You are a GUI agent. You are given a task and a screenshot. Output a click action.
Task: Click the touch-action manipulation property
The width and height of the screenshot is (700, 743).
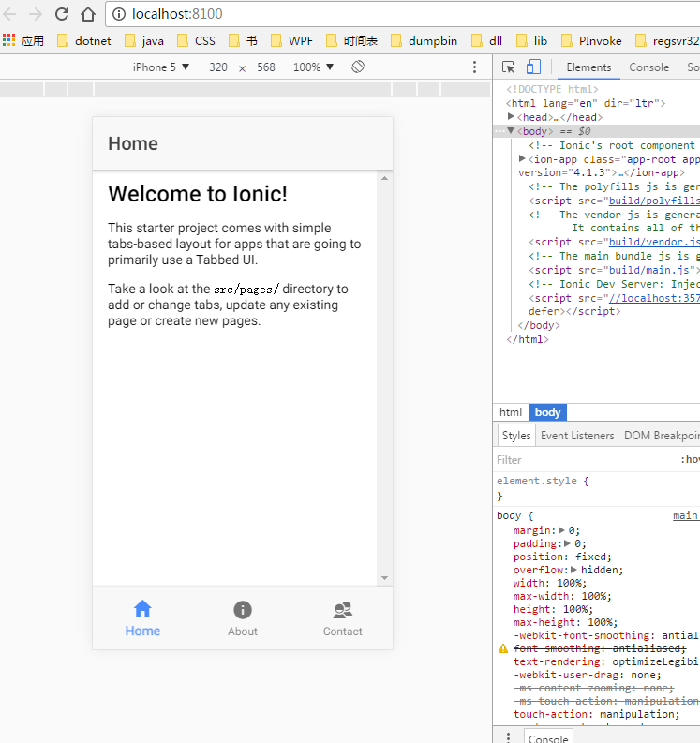(596, 714)
